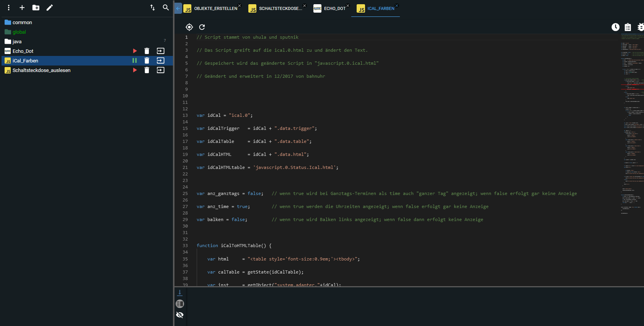Image resolution: width=644 pixels, height=326 pixels.
Task: Collapse the sidebar with back arrow
Action: pos(178,8)
